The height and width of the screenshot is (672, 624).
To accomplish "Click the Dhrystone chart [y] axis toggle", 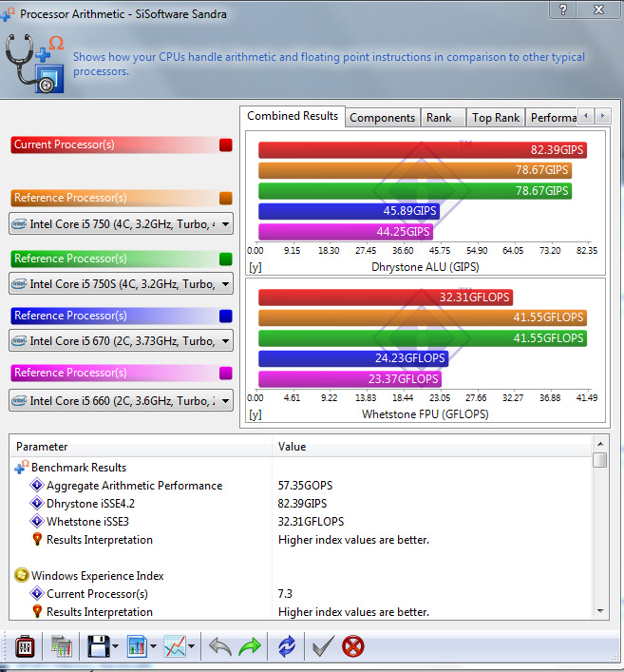I will 255,267.
